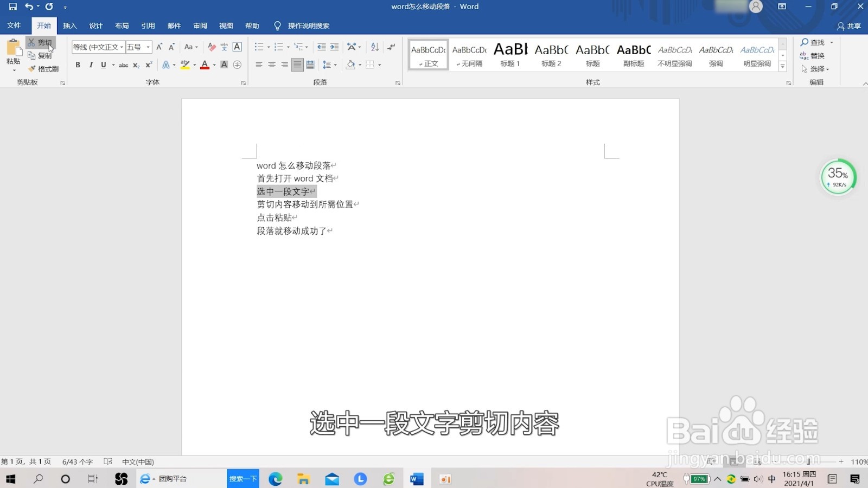Screen dimensions: 868x488
Task: Open the Select (选择) dropdown
Action: tap(815, 69)
